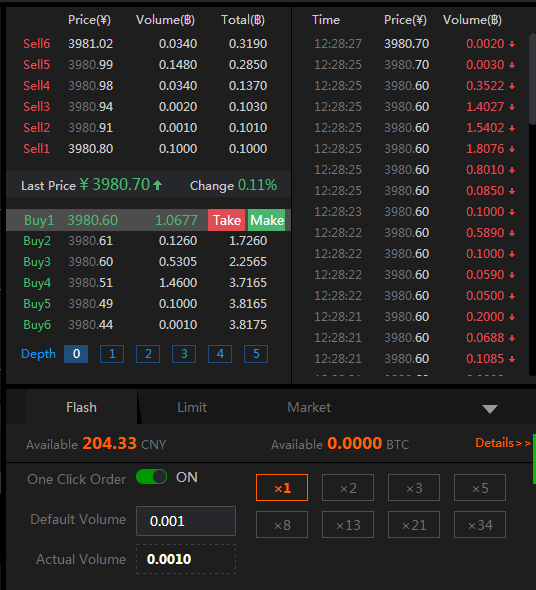This screenshot has height=590, width=536.
Task: Choose the ×13 volume multiplier
Action: [348, 525]
